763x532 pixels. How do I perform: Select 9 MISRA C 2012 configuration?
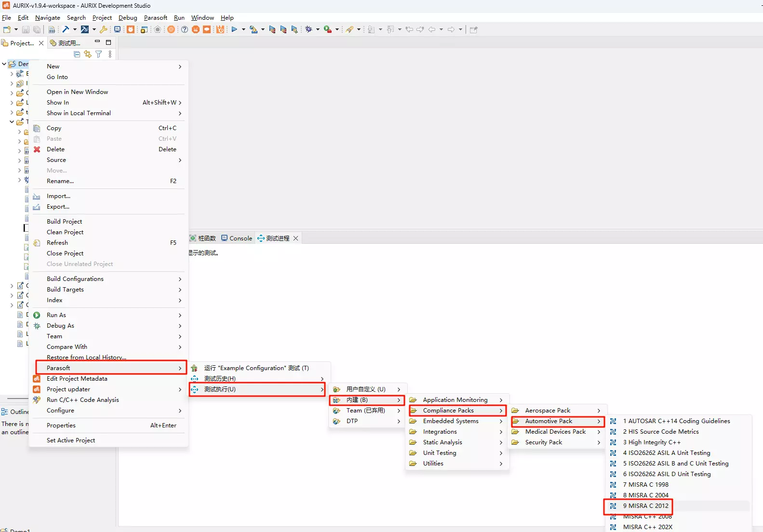click(645, 506)
